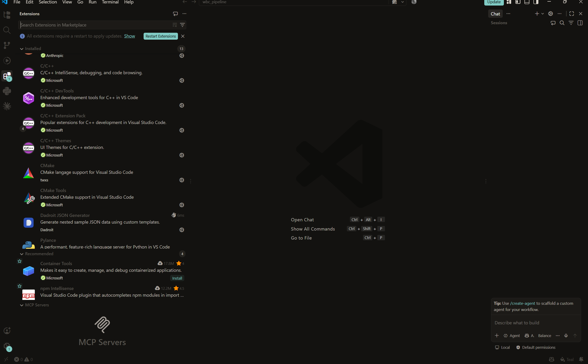Search chat sessions with magnifier icon
588x364 pixels.
(x=562, y=23)
